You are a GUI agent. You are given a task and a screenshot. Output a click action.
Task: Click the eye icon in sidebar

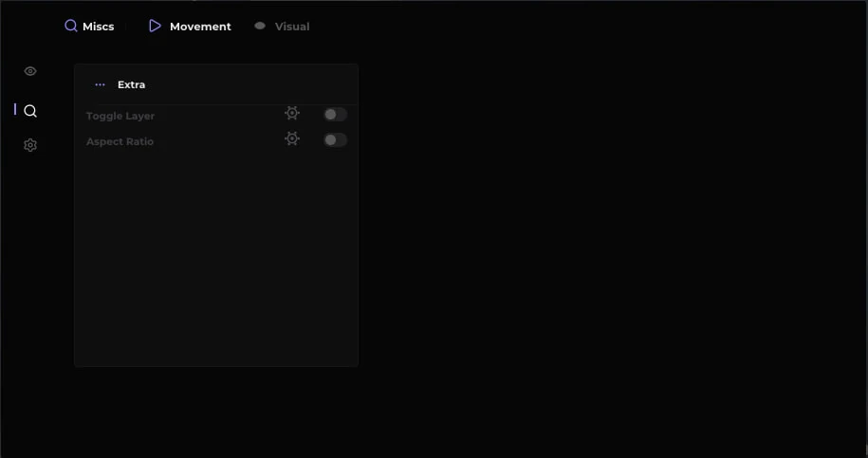(x=30, y=71)
